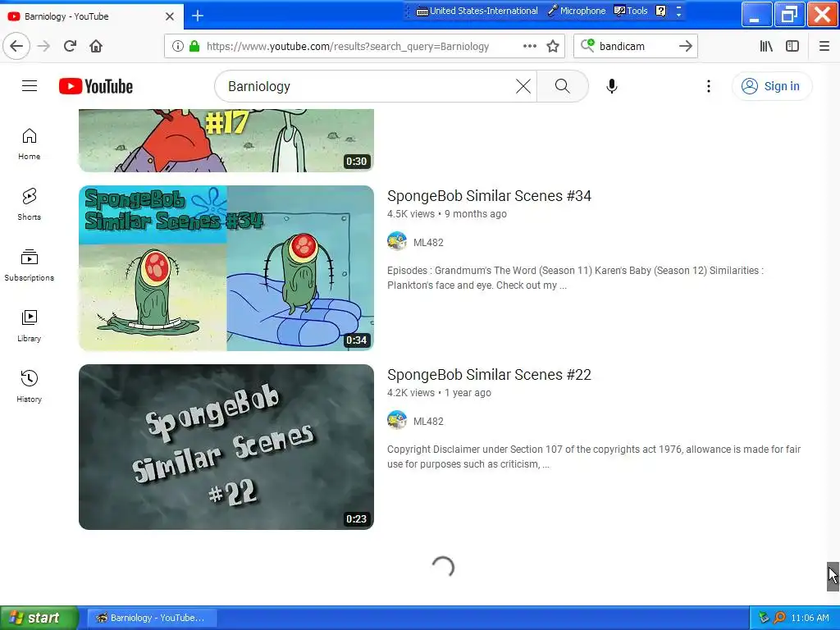Image resolution: width=840 pixels, height=630 pixels.
Task: Go back with browser back arrow
Action: pyautogui.click(x=16, y=46)
